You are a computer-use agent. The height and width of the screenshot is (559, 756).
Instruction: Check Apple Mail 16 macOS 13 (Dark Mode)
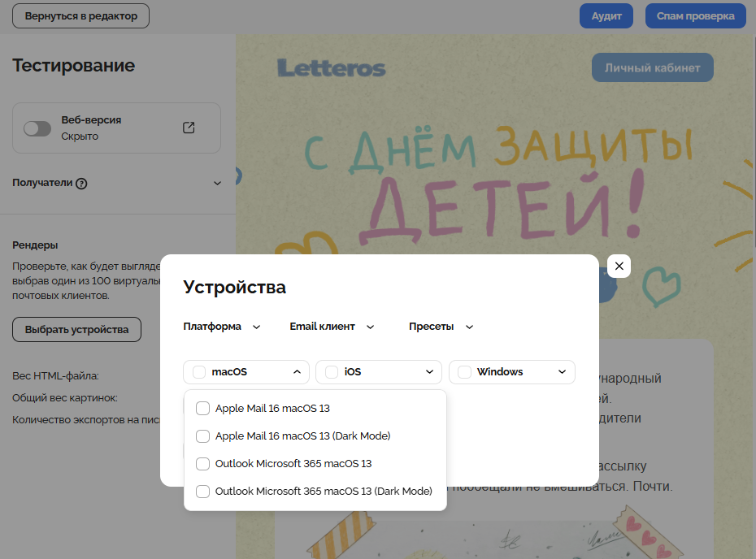[x=203, y=436]
